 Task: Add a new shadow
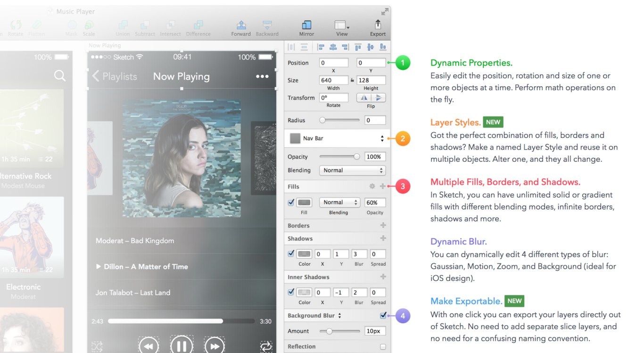pyautogui.click(x=383, y=238)
